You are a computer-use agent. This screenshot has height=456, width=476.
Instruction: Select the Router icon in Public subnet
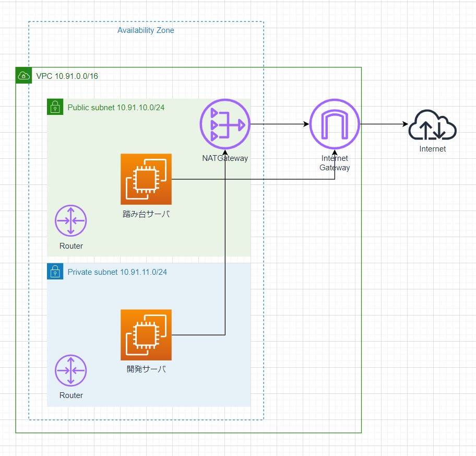[71, 220]
